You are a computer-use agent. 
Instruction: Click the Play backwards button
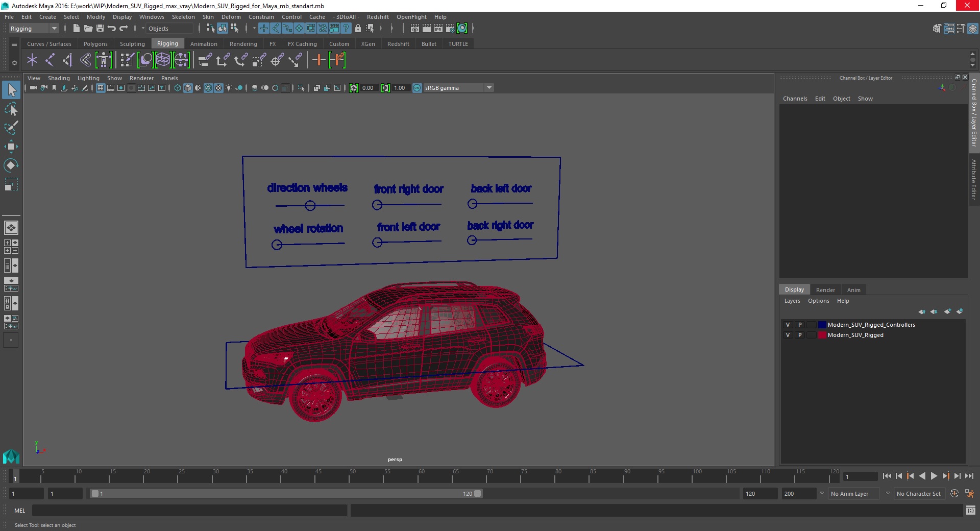922,476
